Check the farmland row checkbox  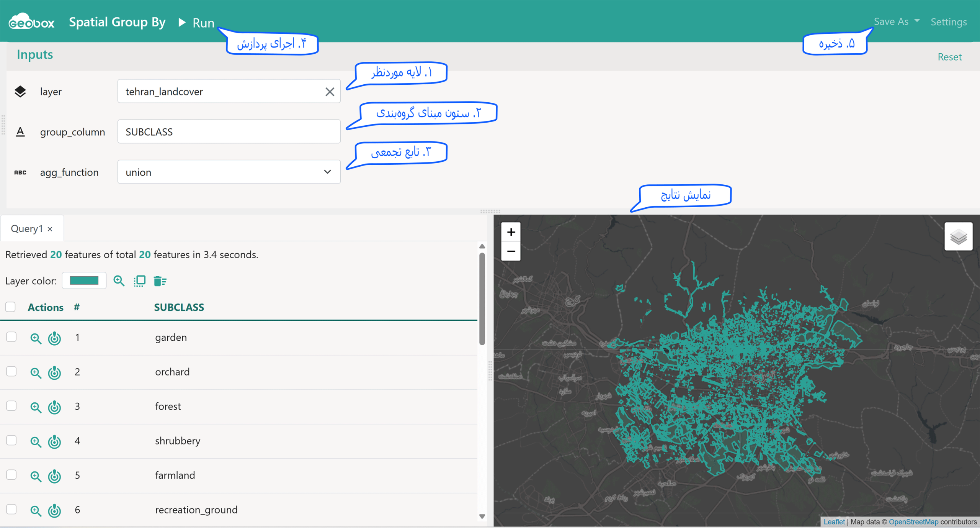pos(11,475)
